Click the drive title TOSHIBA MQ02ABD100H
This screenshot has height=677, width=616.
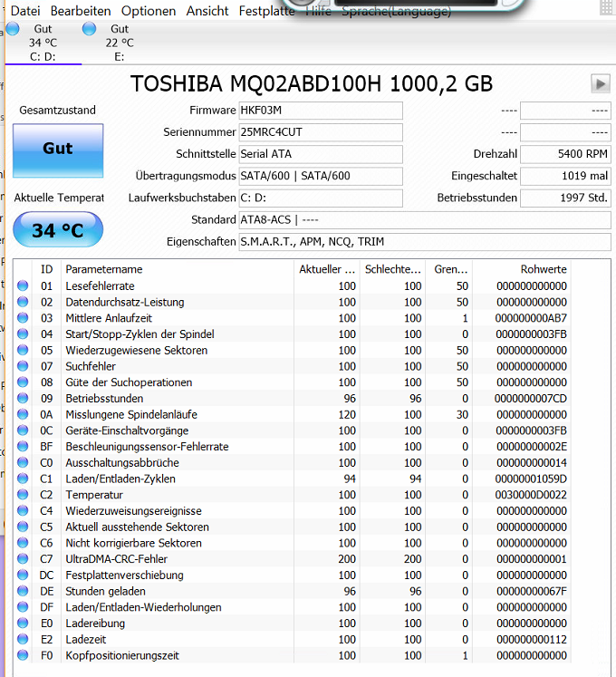click(x=312, y=83)
